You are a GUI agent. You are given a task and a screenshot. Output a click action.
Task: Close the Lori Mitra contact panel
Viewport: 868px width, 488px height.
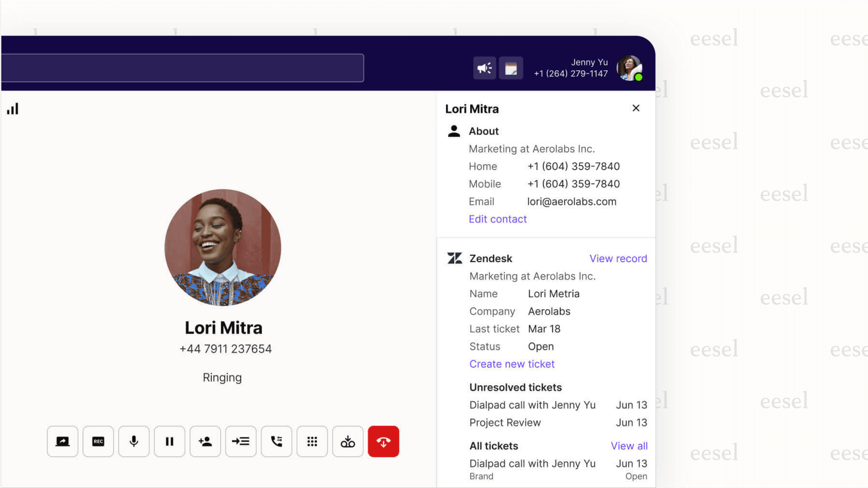click(636, 108)
